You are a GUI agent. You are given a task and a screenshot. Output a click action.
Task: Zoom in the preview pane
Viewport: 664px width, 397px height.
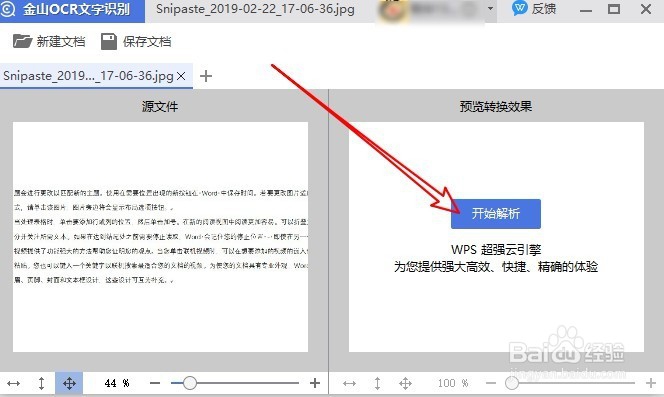point(650,383)
